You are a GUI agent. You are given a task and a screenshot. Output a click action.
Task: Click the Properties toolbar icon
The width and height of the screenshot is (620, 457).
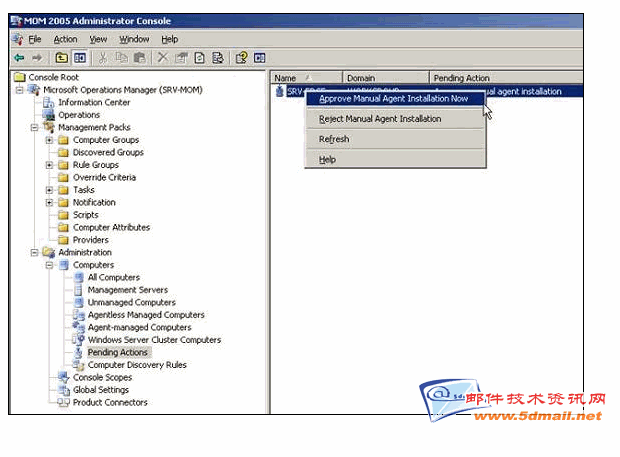coord(181,58)
